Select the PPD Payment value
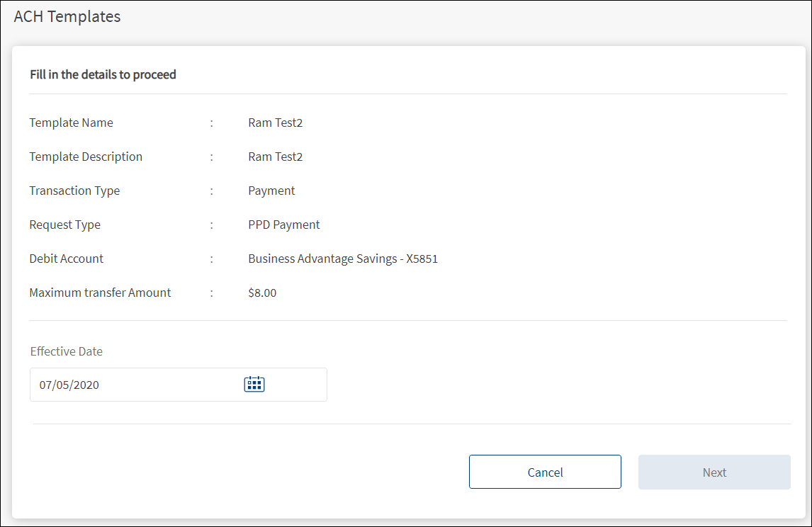The image size is (812, 527). click(283, 225)
